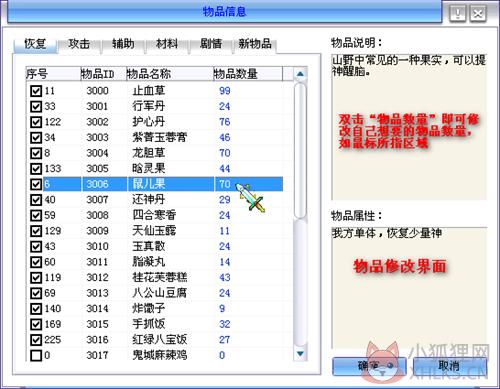500x389 pixels.
Task: Select quantity 99 of 止血草
Action: coord(225,91)
